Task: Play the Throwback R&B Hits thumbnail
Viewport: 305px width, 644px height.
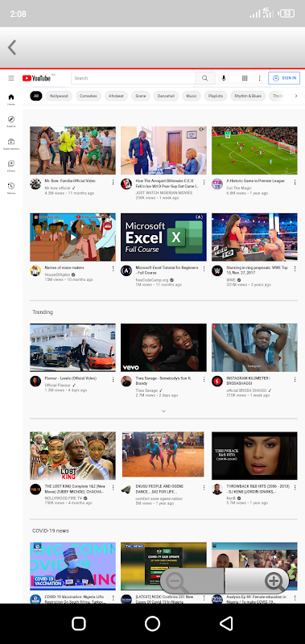Action: (x=254, y=456)
